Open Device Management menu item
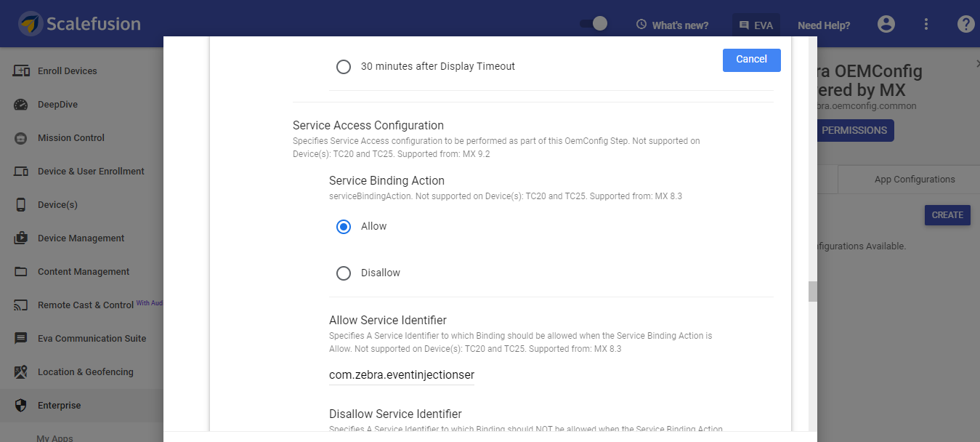This screenshot has width=980, height=442. pos(81,238)
